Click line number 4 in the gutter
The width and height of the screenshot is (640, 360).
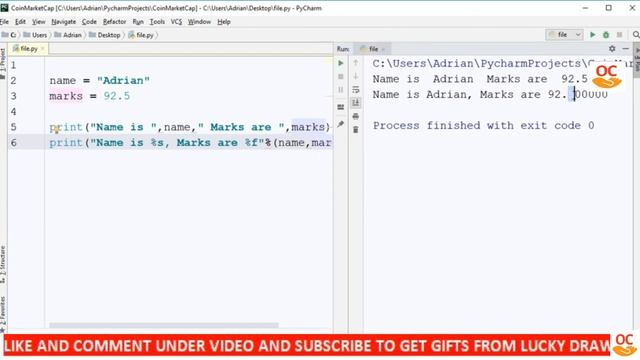click(13, 111)
